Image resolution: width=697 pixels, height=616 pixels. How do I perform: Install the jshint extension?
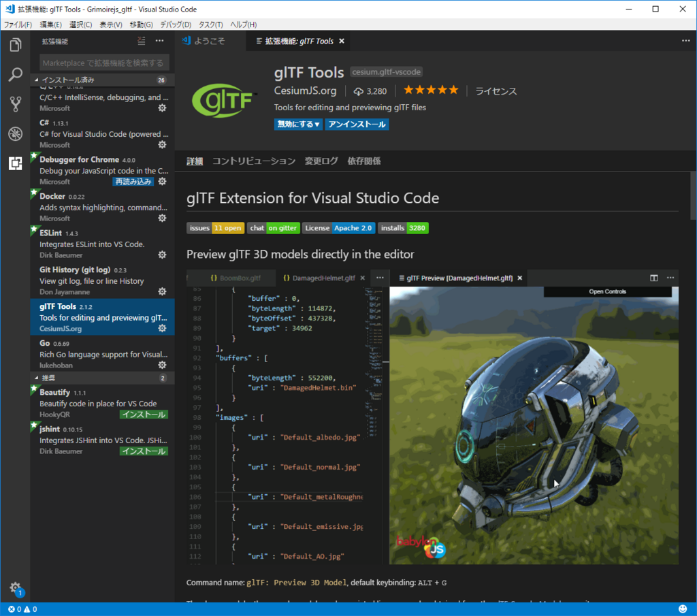click(x=144, y=451)
